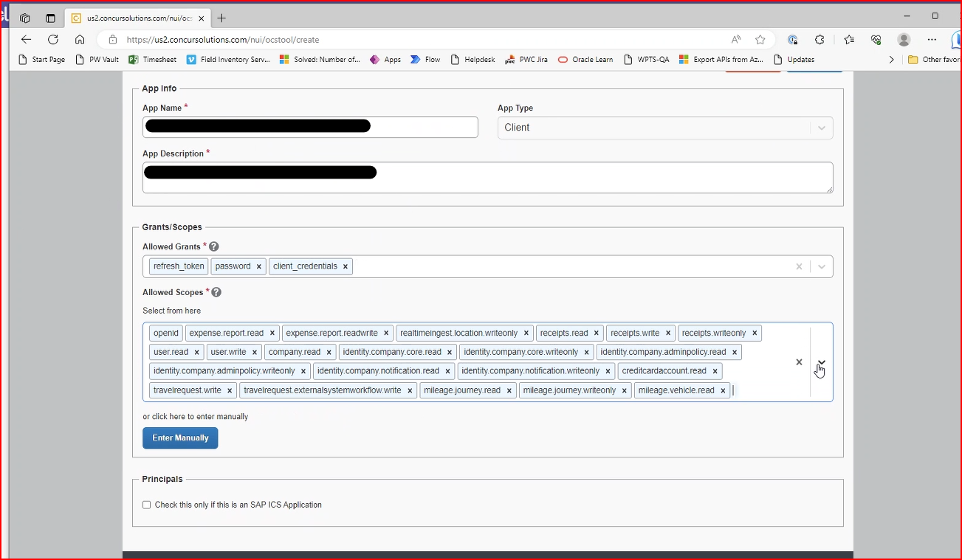962x560 pixels.
Task: Click the help icon beside Allowed Grants
Action: pyautogui.click(x=214, y=246)
